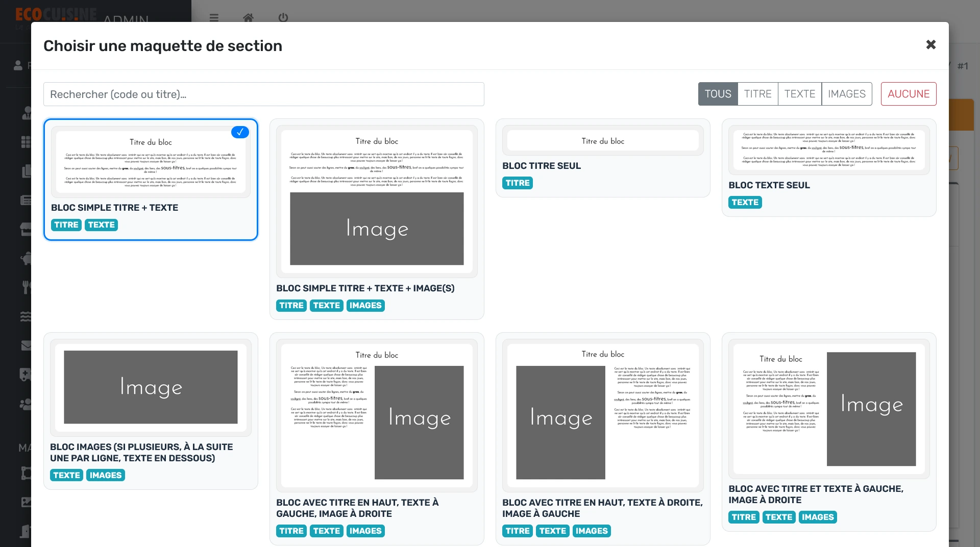Select the TOUS filter tab
This screenshot has width=980, height=547.
coord(718,94)
